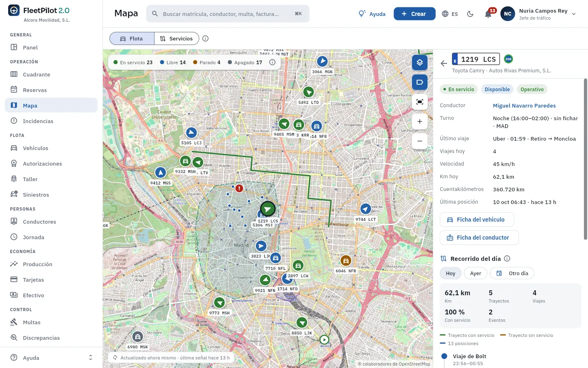Fit the map to all vehicles
Viewport: 588px width, 368px height.
(420, 102)
